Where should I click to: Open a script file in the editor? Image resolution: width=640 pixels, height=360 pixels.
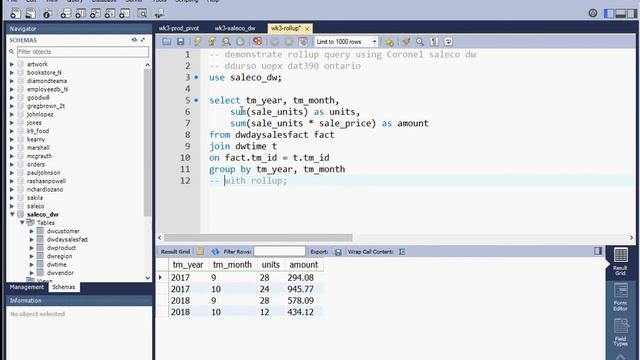point(167,42)
